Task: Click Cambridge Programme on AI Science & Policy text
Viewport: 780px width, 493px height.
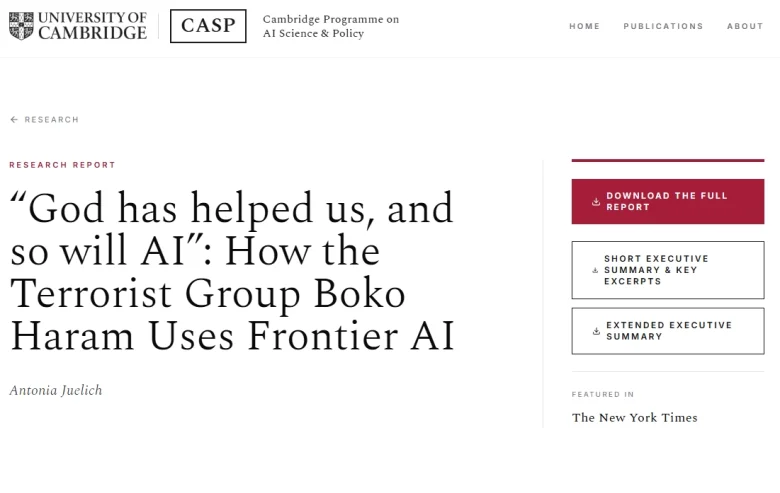Action: tap(331, 26)
